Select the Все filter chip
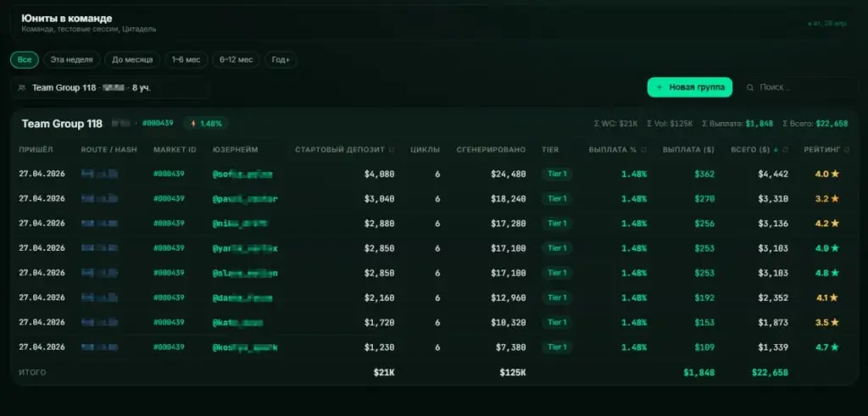 pos(25,60)
